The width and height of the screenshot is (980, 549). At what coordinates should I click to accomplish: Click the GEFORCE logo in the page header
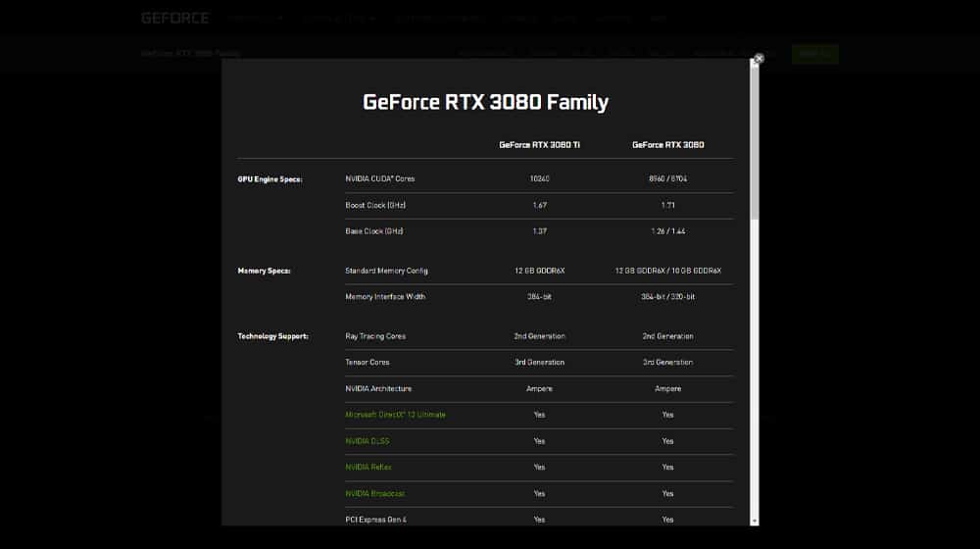(175, 18)
